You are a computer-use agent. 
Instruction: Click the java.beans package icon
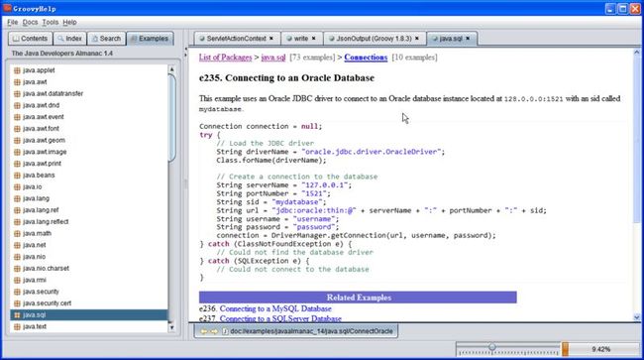(17, 176)
